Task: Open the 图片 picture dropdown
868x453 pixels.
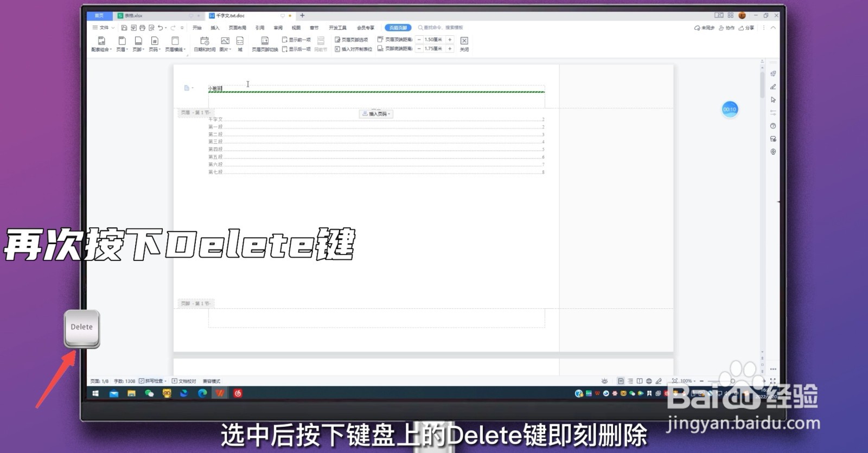Action: coord(225,44)
